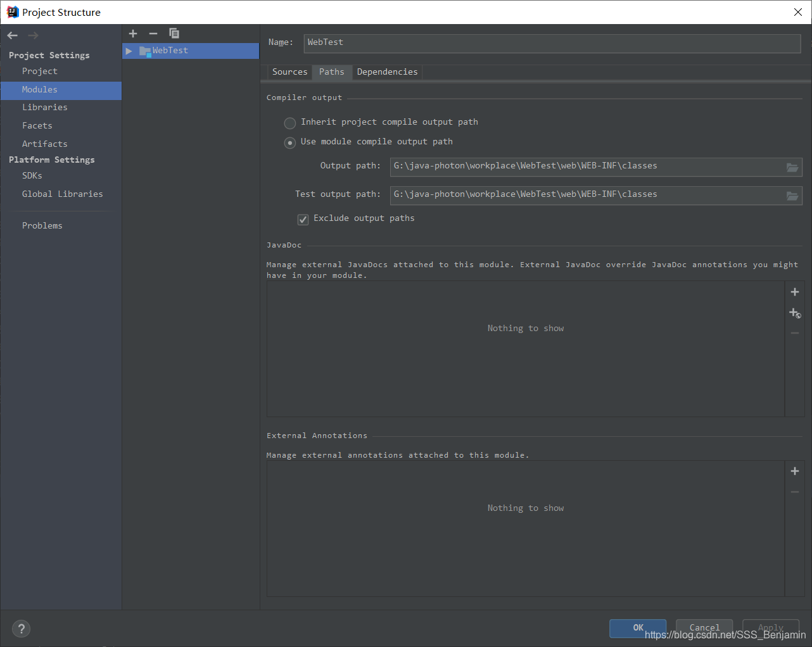The height and width of the screenshot is (647, 812).
Task: Click the Platform Settings heading
Action: pyautogui.click(x=52, y=160)
